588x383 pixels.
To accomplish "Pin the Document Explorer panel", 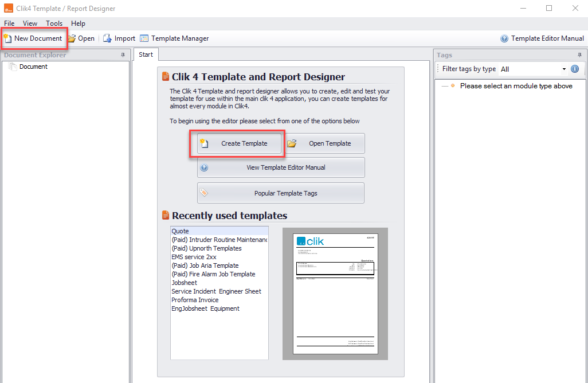I will click(123, 55).
